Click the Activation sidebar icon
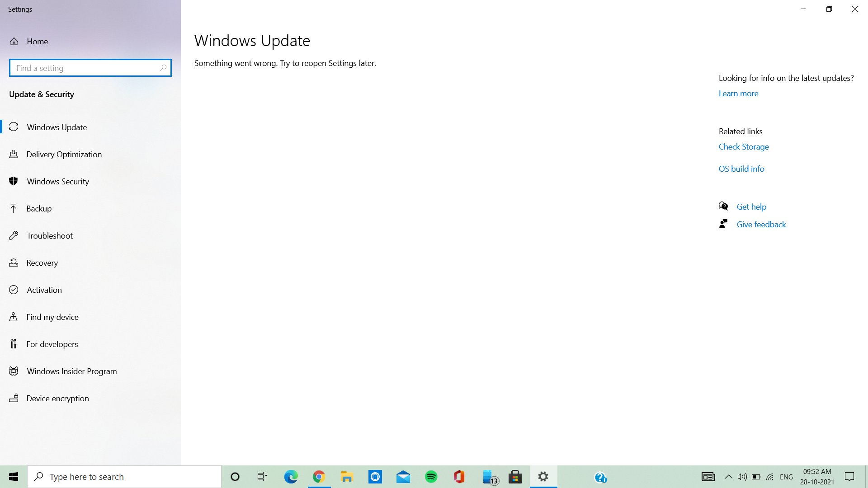Viewport: 868px width, 488px height. (13, 290)
